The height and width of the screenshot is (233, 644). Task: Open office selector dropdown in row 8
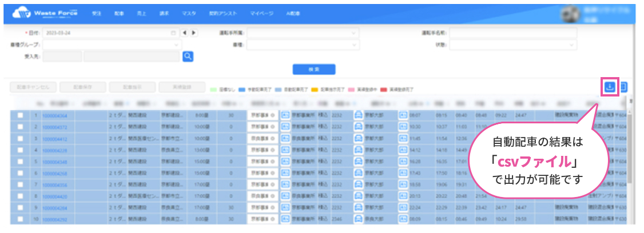tap(263, 196)
